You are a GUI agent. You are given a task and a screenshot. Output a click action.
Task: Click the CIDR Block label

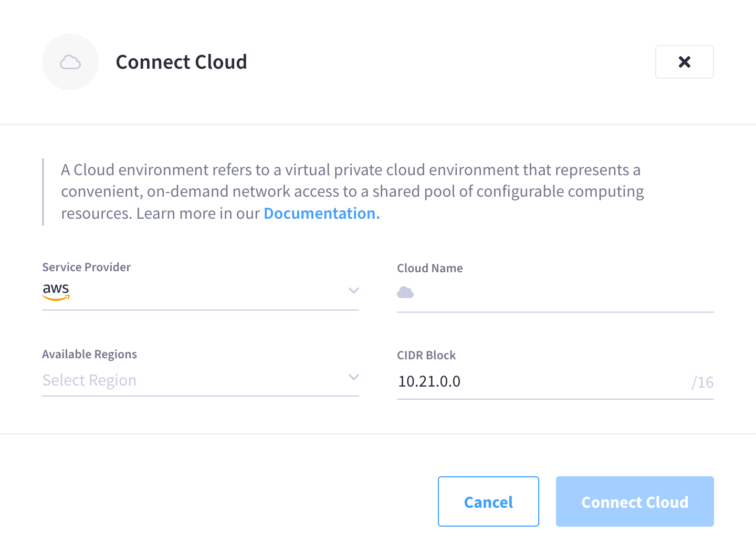tap(426, 355)
